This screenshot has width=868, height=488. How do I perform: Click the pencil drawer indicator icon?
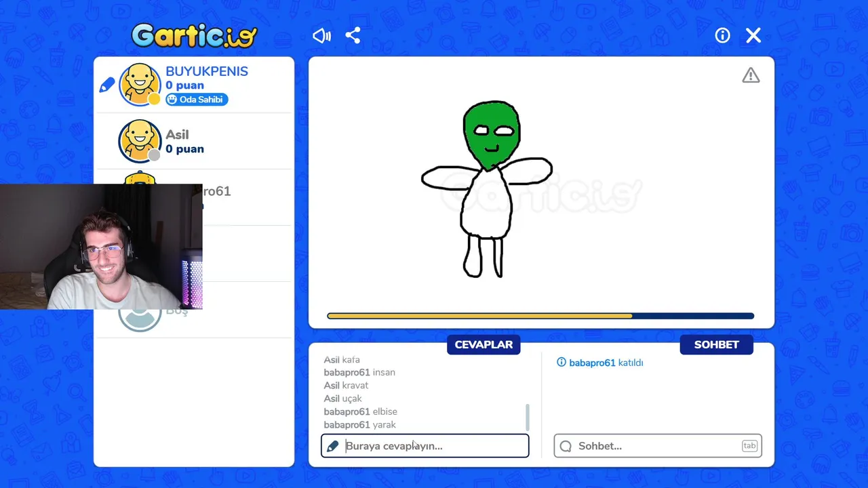click(x=107, y=85)
